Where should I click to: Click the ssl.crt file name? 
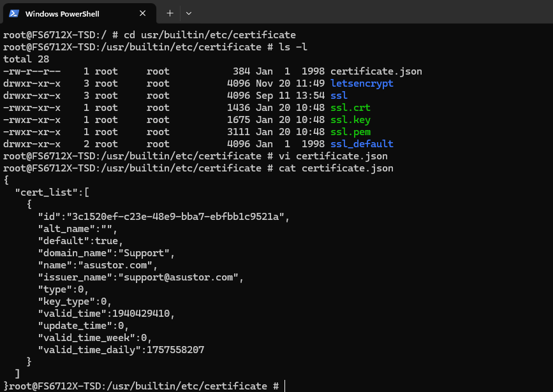click(x=350, y=108)
